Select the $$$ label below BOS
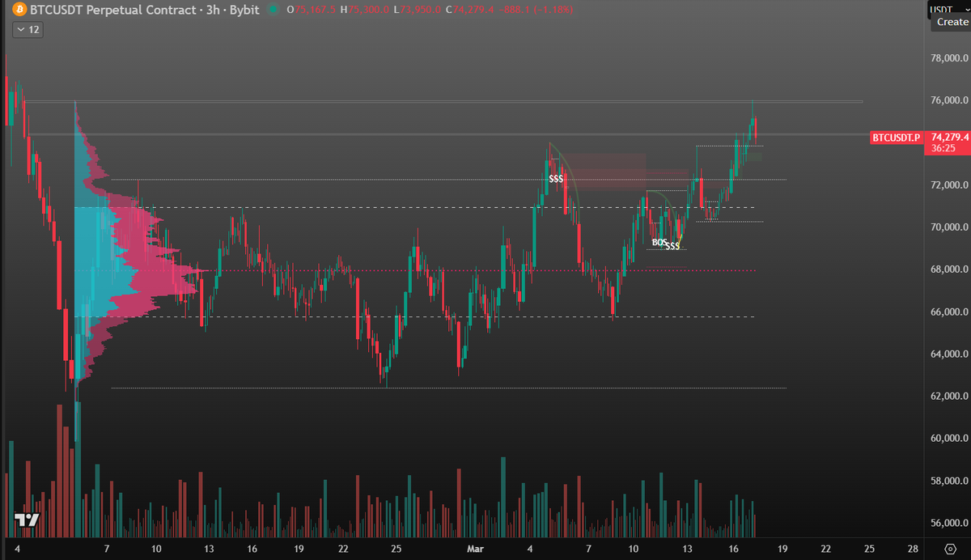The width and height of the screenshot is (971, 560). click(x=672, y=246)
